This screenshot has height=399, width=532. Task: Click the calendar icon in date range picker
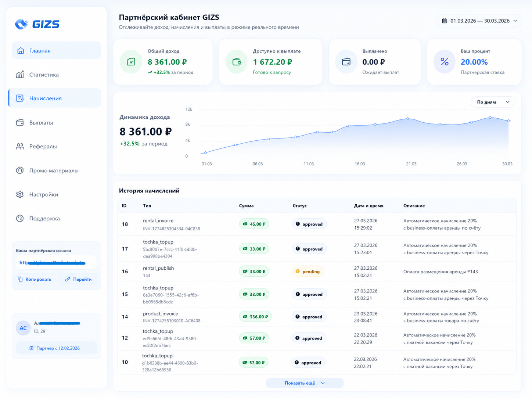tap(444, 21)
